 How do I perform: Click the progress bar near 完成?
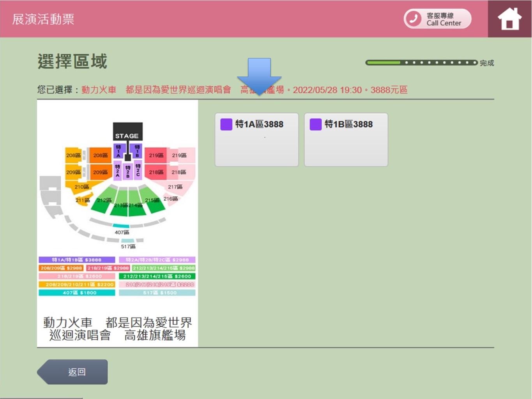point(421,62)
